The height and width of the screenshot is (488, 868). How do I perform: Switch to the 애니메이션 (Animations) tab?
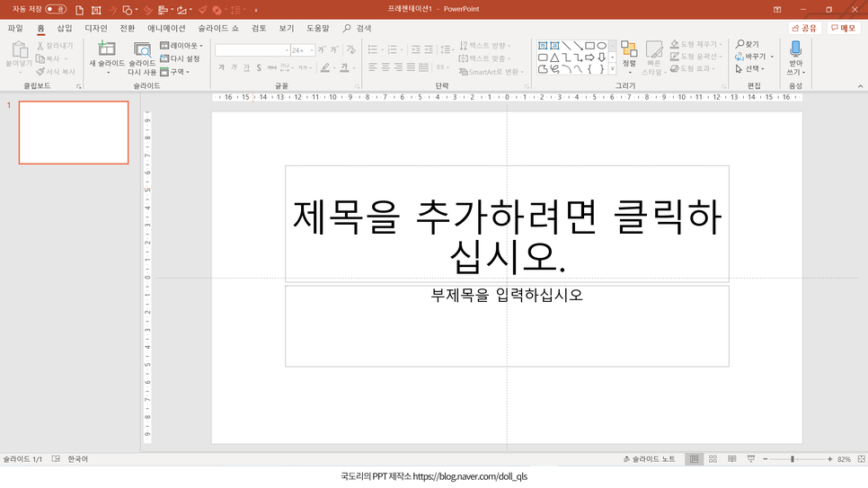tap(166, 28)
